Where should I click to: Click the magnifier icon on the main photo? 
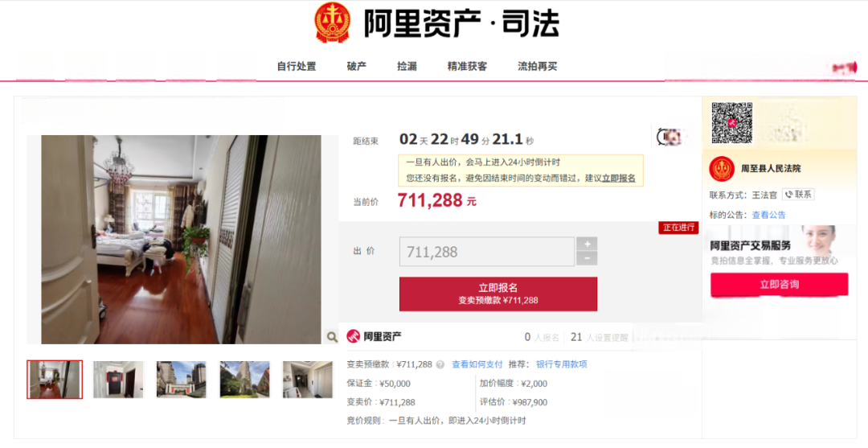coord(332,337)
